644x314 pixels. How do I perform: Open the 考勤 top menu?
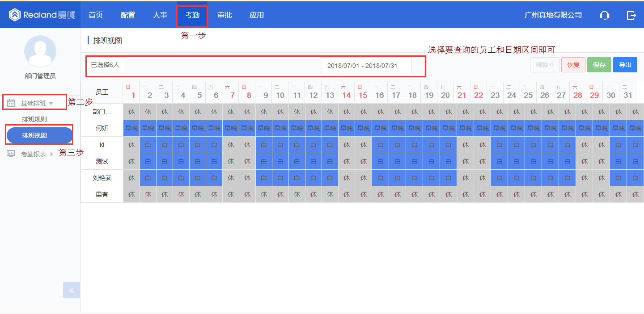point(192,15)
